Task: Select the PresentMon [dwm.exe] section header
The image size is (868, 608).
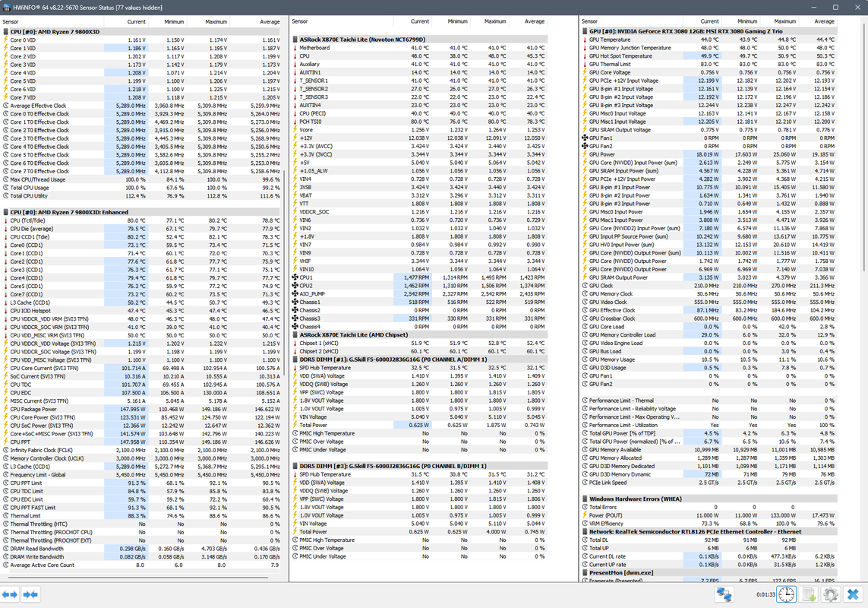Action: tap(709, 572)
